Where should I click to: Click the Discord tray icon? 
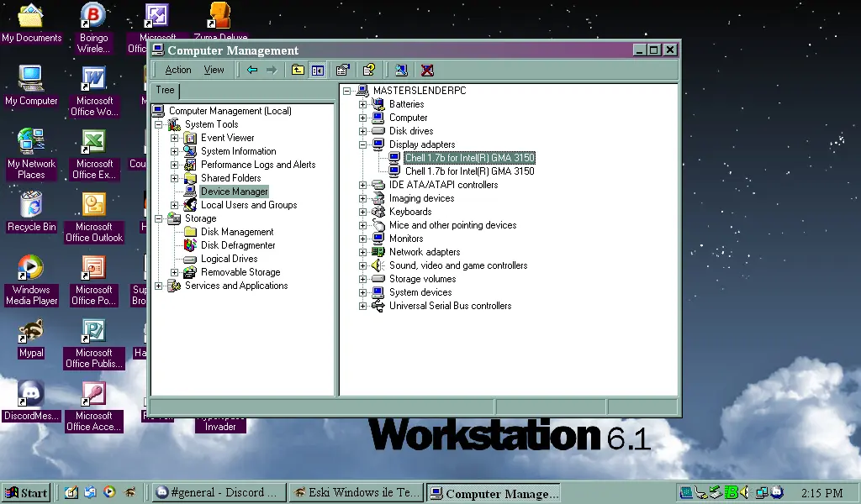coord(776,492)
